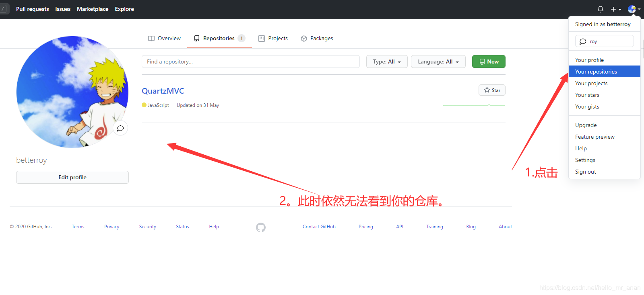The width and height of the screenshot is (644, 295).
Task: Open Settings from user menu
Action: pos(605,160)
